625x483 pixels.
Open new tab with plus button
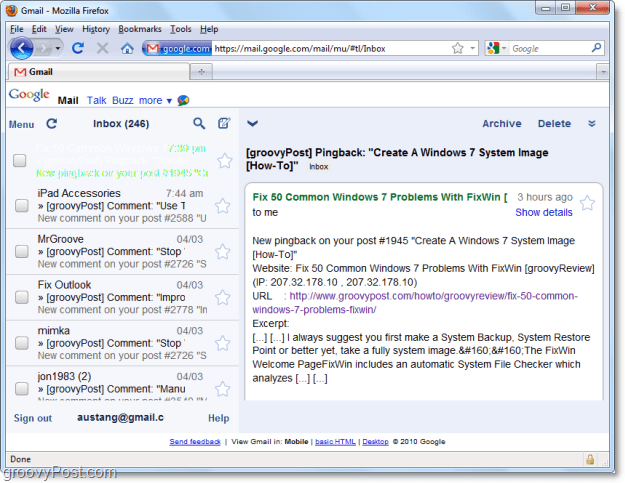tap(201, 72)
